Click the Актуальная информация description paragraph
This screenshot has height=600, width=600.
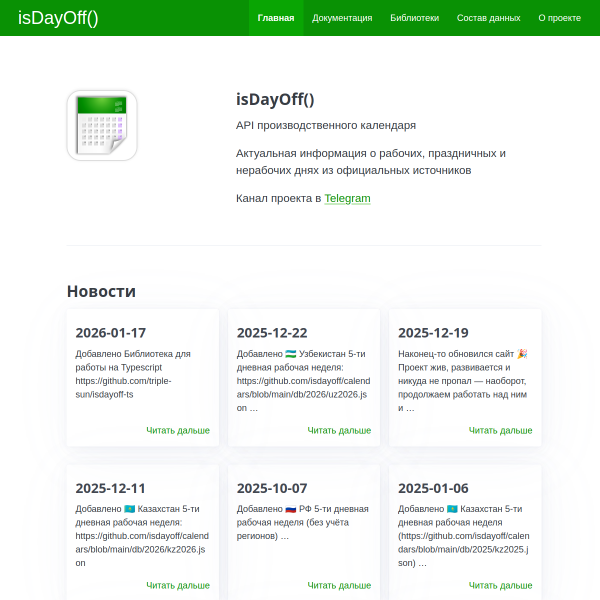[x=370, y=162]
